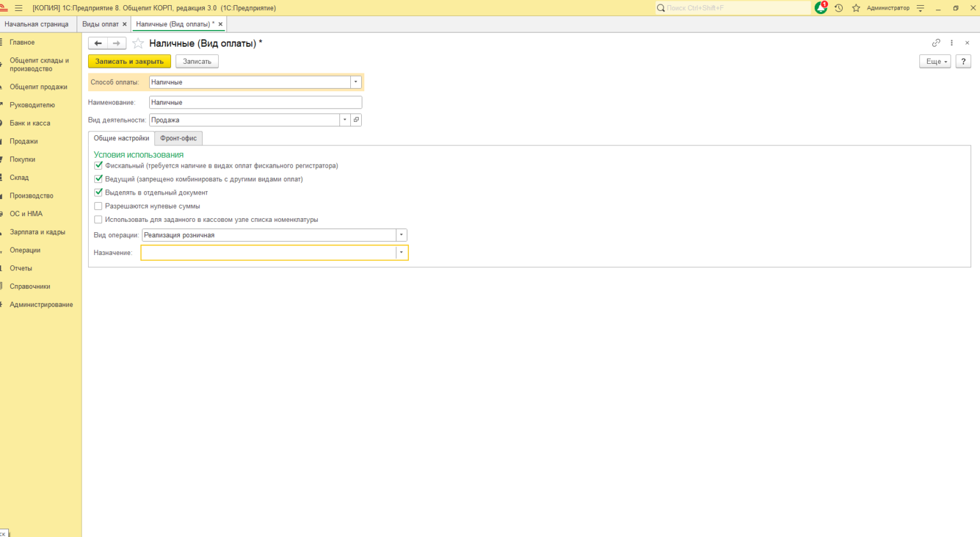Click Записать и закрыть button

(x=130, y=61)
